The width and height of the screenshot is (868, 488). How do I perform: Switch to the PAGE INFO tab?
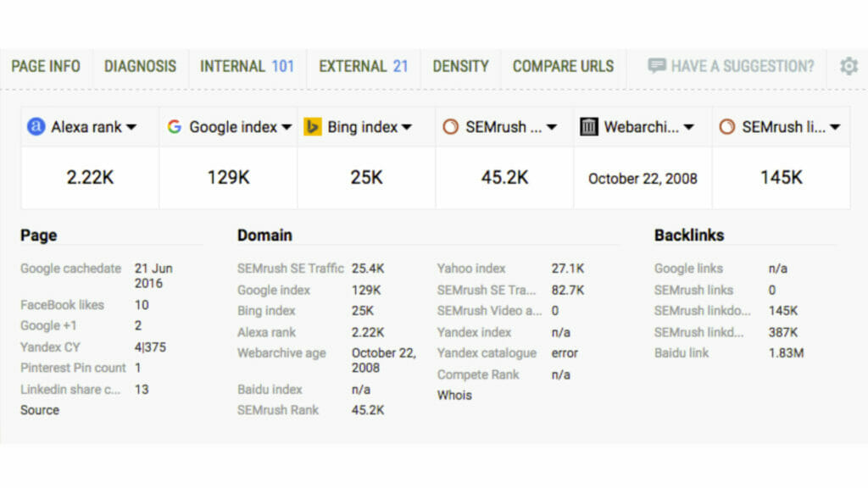(46, 66)
